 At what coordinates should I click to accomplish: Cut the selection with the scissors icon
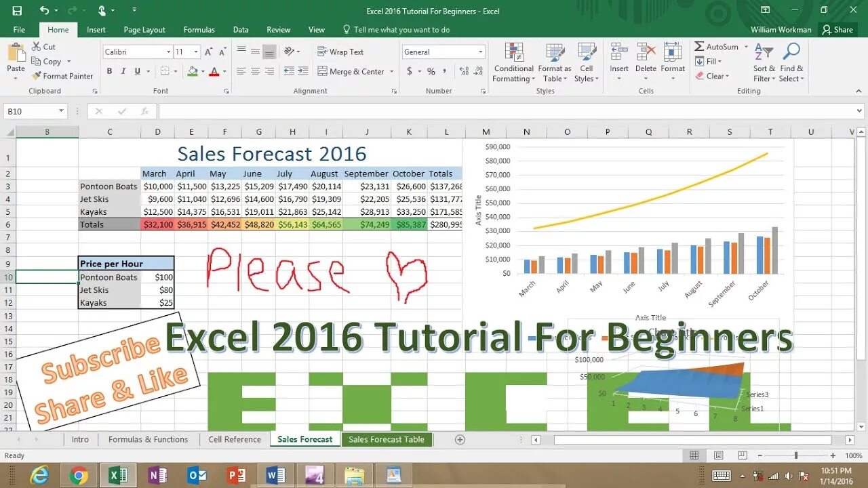[x=37, y=47]
